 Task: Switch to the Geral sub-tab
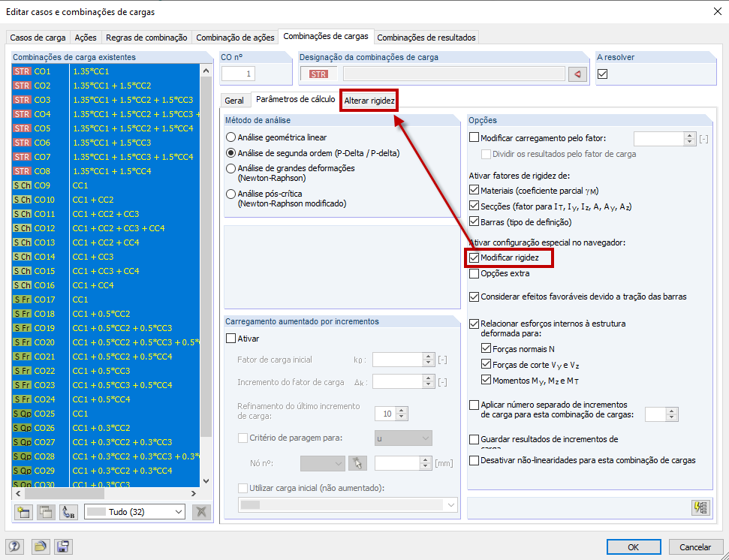click(x=234, y=101)
